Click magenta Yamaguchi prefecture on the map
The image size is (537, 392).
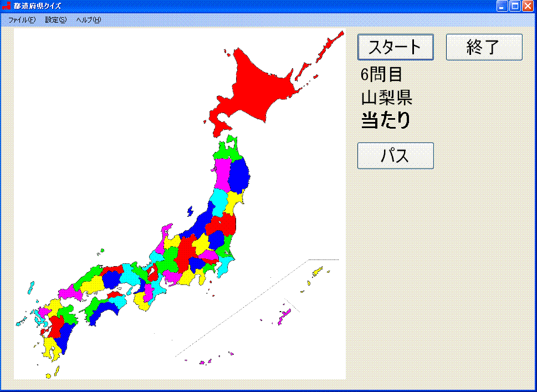[x=70, y=293]
